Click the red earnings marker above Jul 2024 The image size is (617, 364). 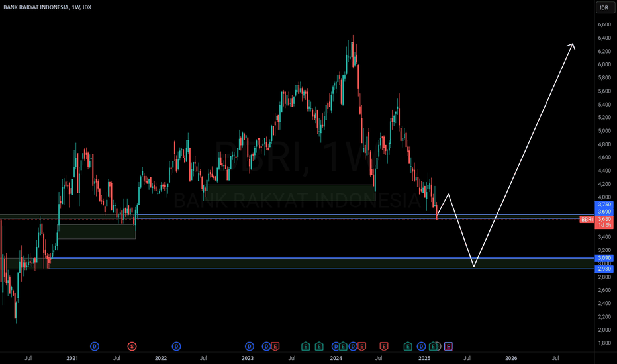click(384, 346)
